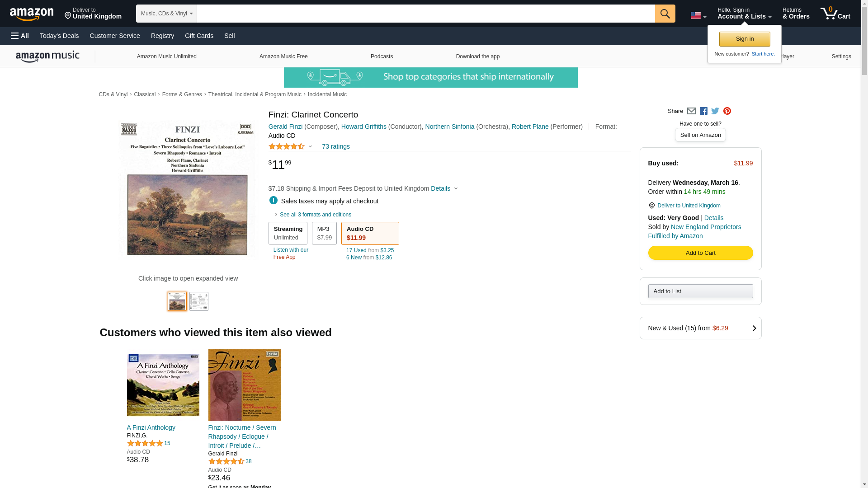
Task: Open the Amazon Music Unlimited tab
Action: pos(166,56)
